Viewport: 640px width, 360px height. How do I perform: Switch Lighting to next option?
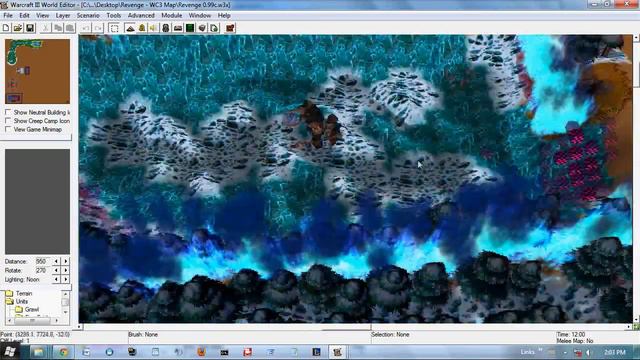[66, 280]
